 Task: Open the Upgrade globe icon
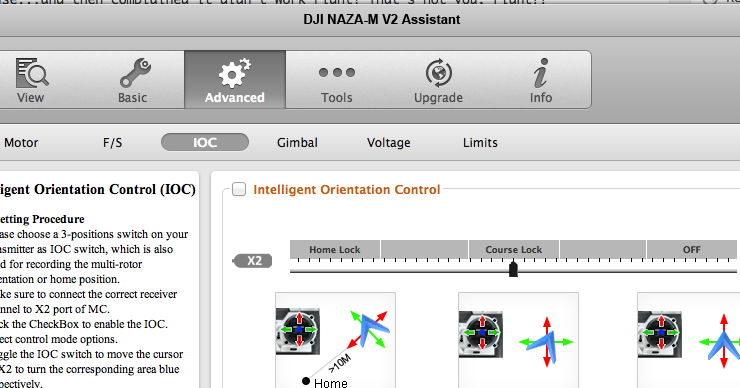coord(438,73)
